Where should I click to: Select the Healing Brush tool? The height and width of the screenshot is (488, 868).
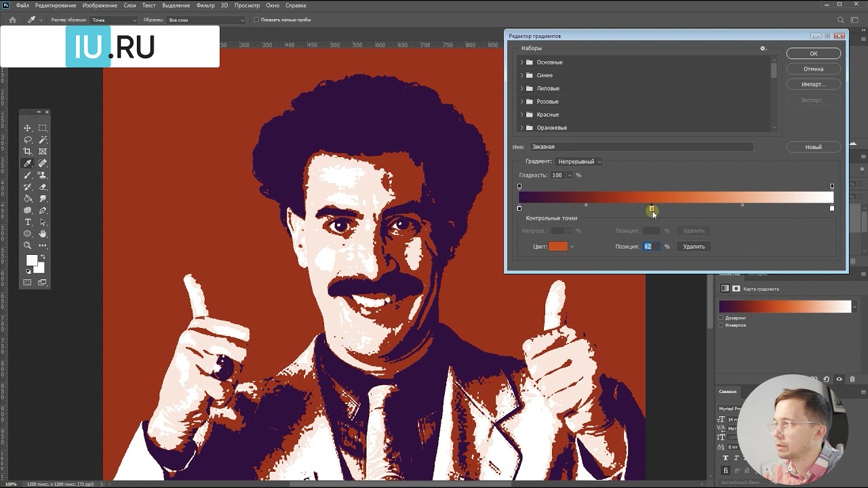(x=43, y=163)
